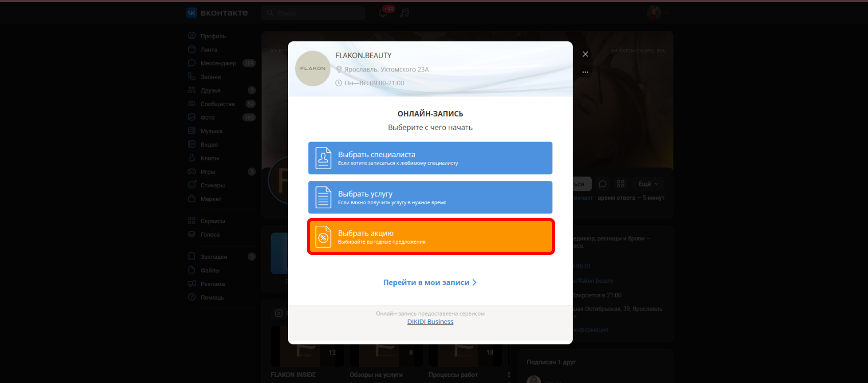Click the percent icon in 'Выбрать акцию'
This screenshot has width=868, height=383.
pos(323,237)
